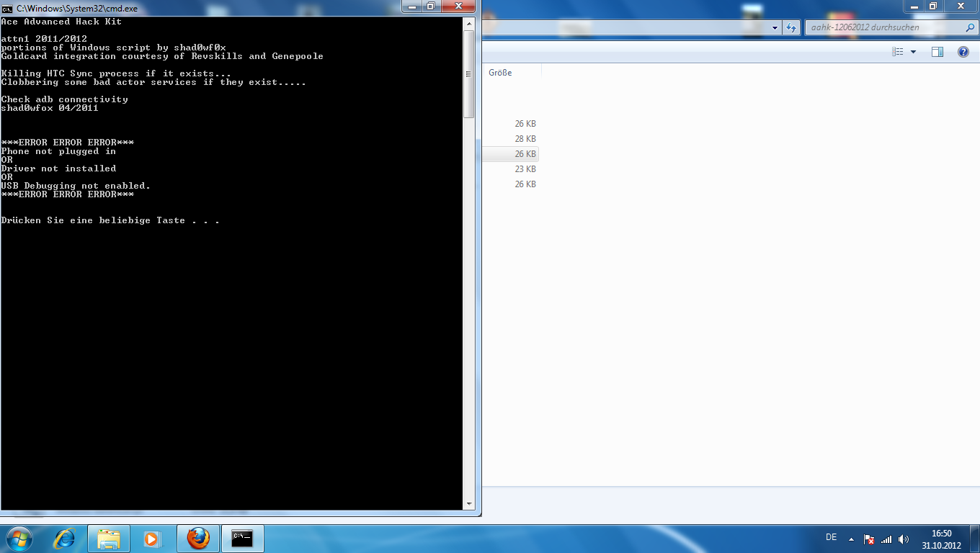Viewport: 980px width, 553px height.
Task: Click the Explorer search magnifier icon
Action: pyautogui.click(x=970, y=27)
